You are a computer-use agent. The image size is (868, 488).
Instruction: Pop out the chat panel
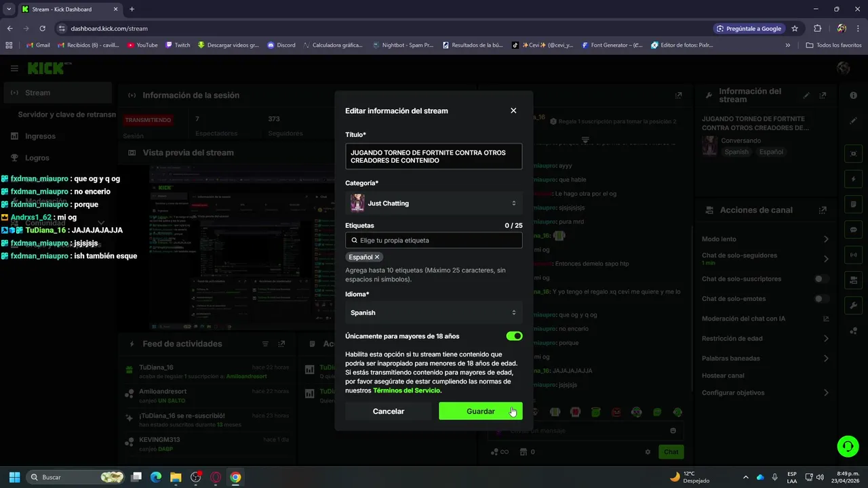point(678,96)
